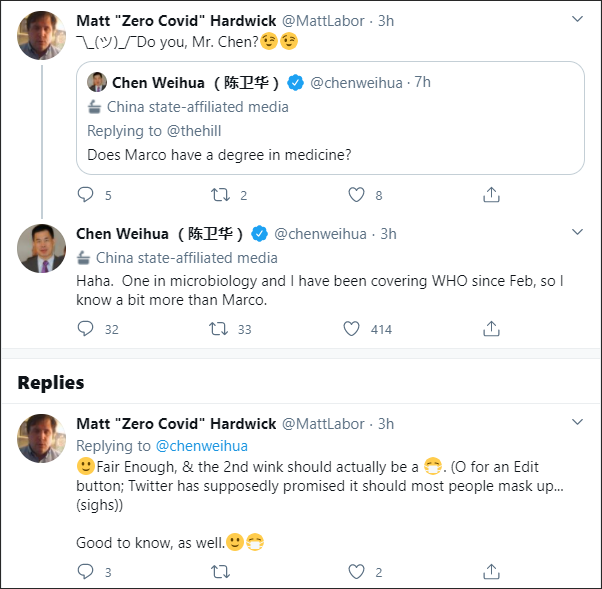
Task: Click Chen Weihua's verified badge in main tweet
Action: [259, 234]
